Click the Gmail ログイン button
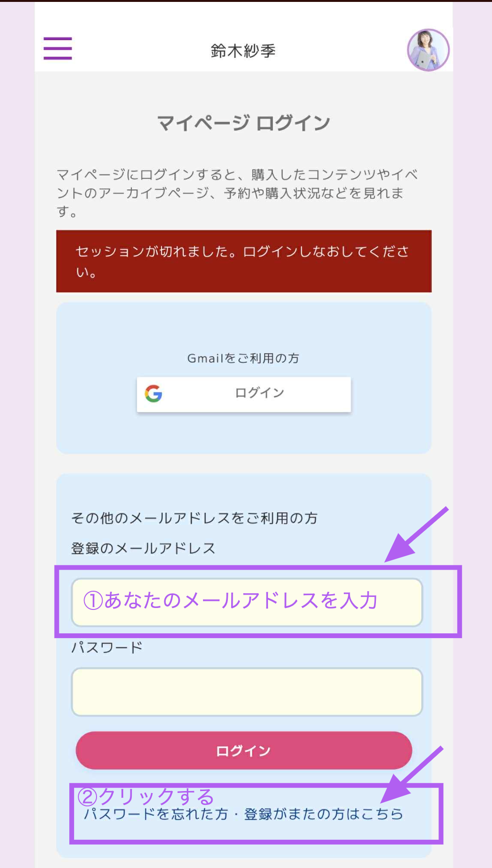This screenshot has width=492, height=868. click(244, 394)
